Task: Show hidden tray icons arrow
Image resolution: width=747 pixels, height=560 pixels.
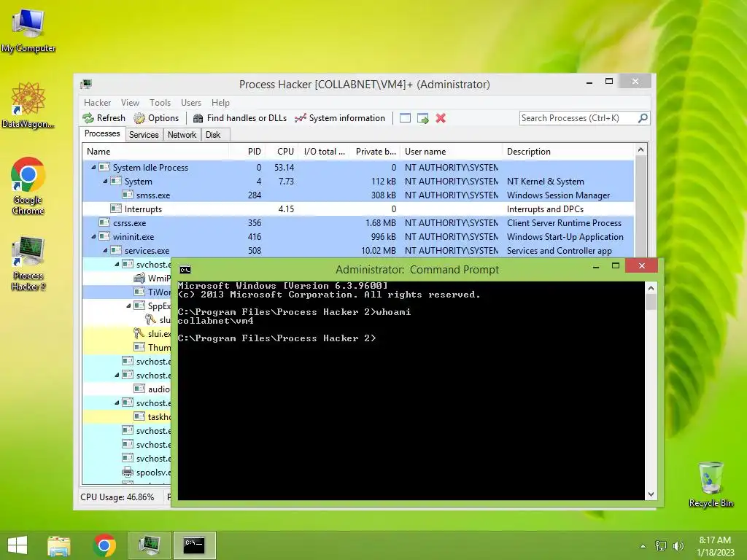Action: tap(643, 546)
